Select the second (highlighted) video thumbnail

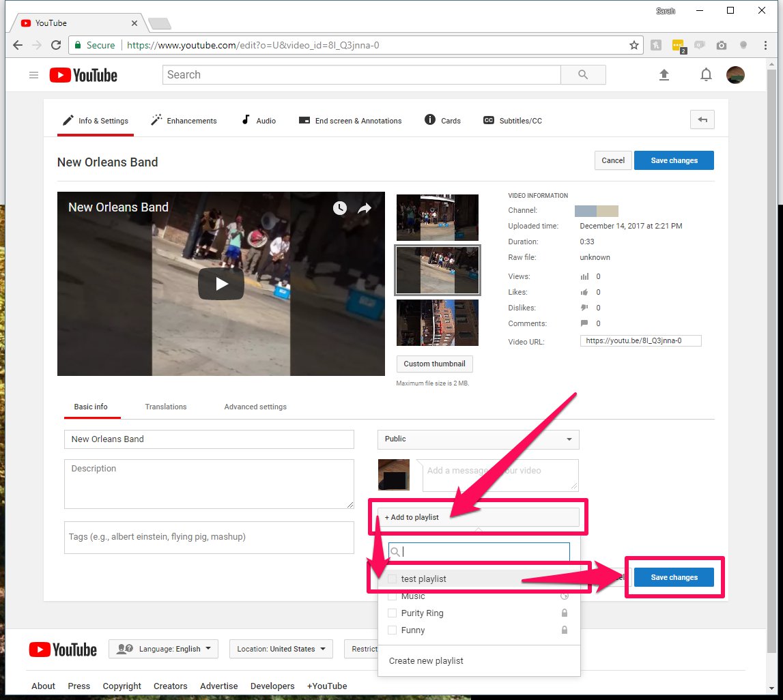(x=438, y=270)
